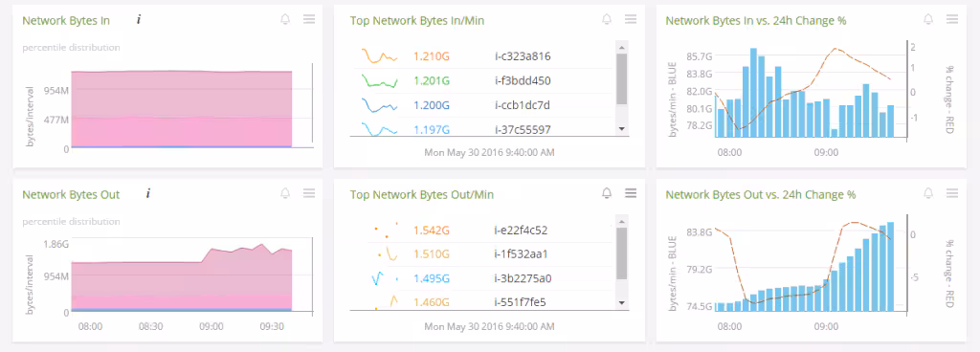Click the orange sparkline for i-c323a816
The image size is (980, 352).
click(x=379, y=56)
